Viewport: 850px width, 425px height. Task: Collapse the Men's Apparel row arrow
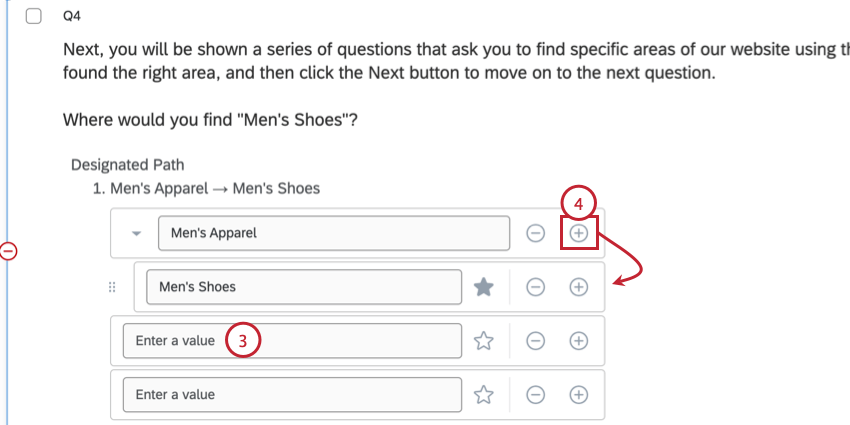[x=137, y=233]
